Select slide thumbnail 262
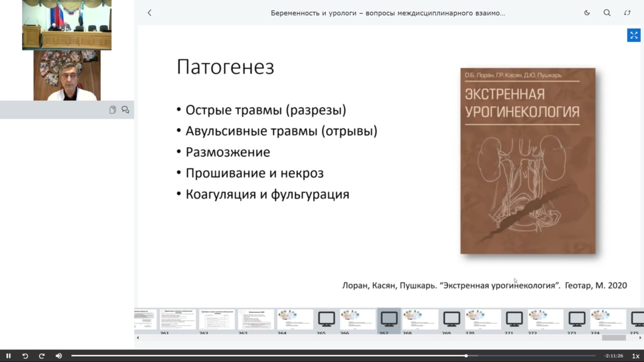The height and width of the screenshot is (362, 644). coord(216,319)
